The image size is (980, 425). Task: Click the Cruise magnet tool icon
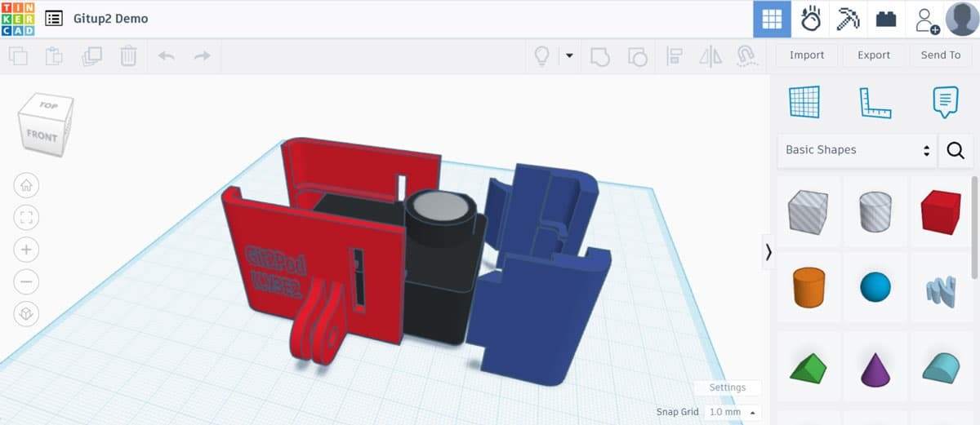pyautogui.click(x=746, y=55)
